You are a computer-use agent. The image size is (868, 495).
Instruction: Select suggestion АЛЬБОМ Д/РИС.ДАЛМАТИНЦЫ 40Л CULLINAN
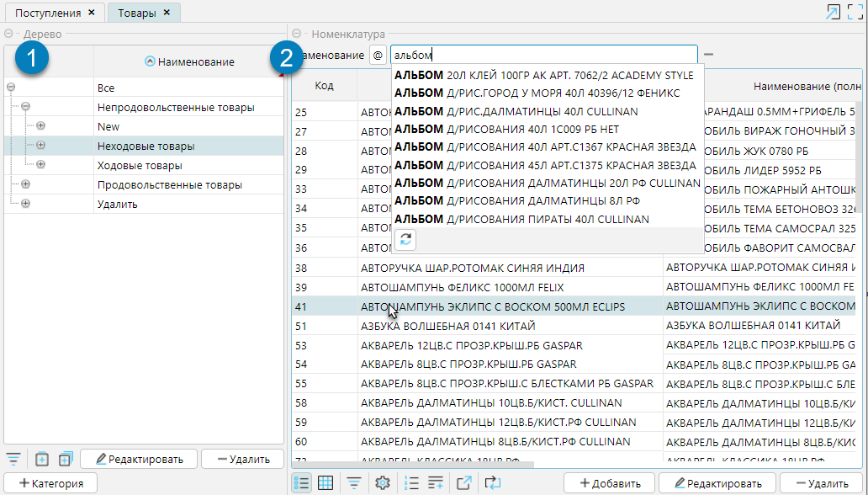tap(516, 111)
